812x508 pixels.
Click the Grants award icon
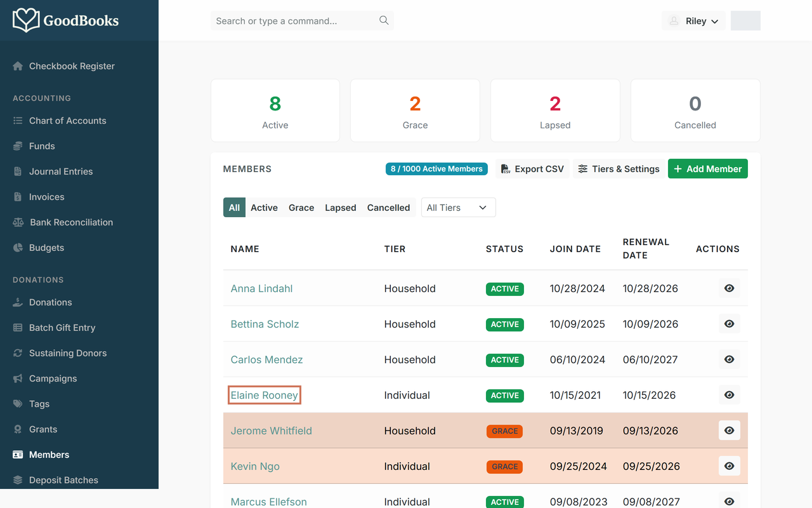[18, 429]
